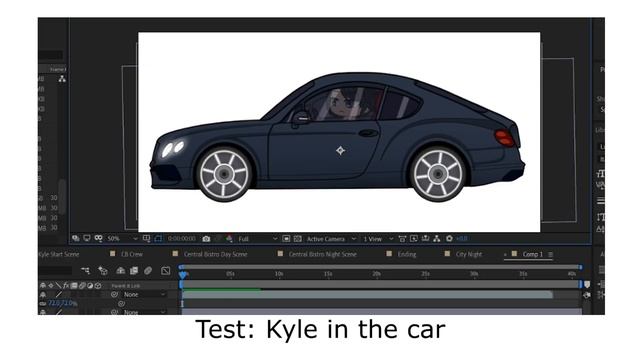Viewport: 640px width, 360px height.
Task: Select the Comp 1 tab
Action: [x=533, y=254]
